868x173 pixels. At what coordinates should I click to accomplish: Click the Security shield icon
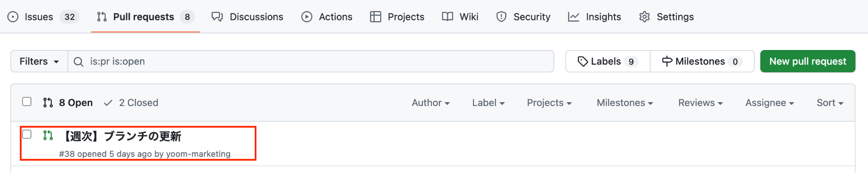click(501, 17)
